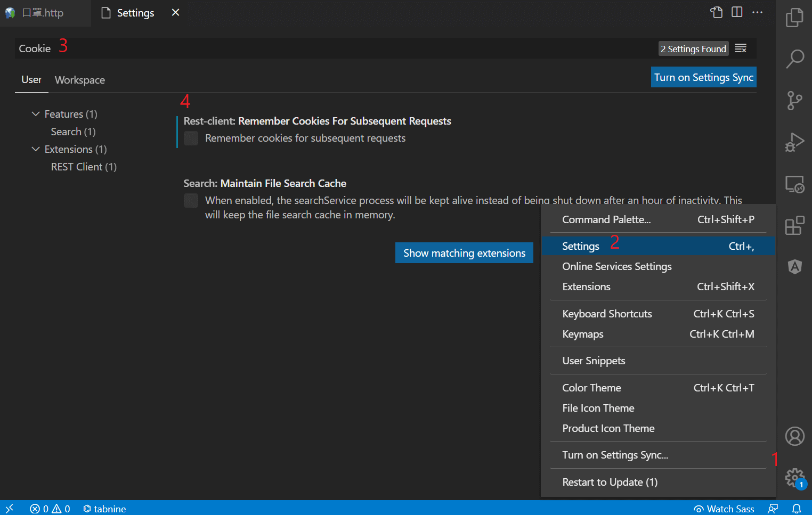This screenshot has width=812, height=515.
Task: Open the Explorer view in activity bar
Action: [794, 18]
